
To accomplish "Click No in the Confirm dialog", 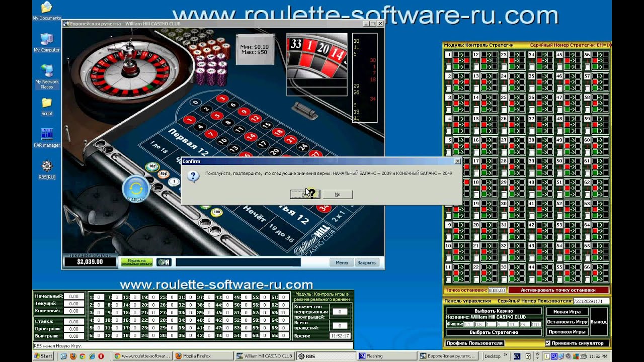I will point(337,194).
